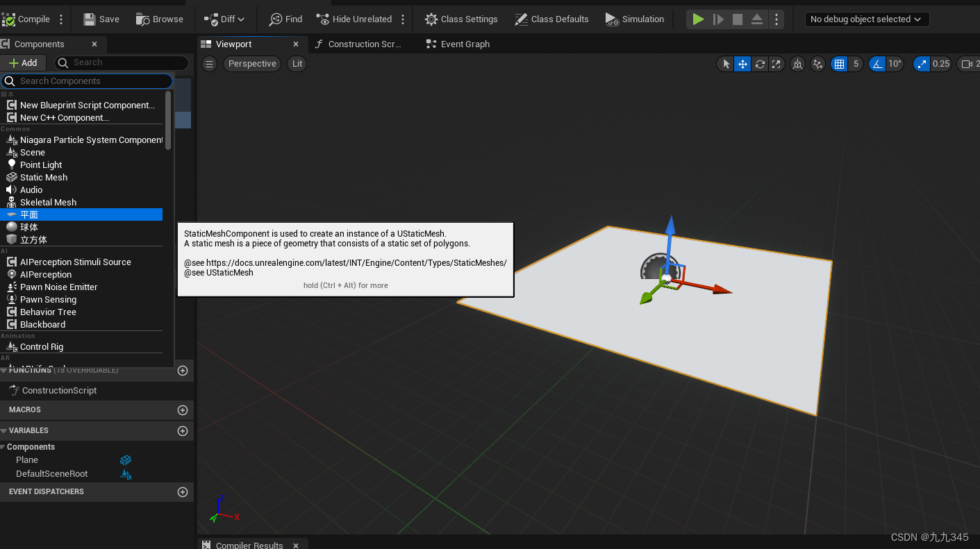Click the Eject button

pyautogui.click(x=758, y=19)
